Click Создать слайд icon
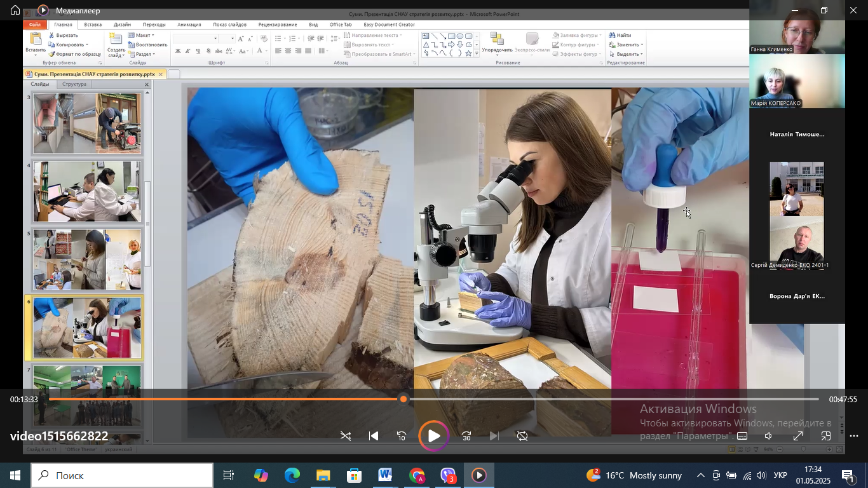 click(116, 39)
